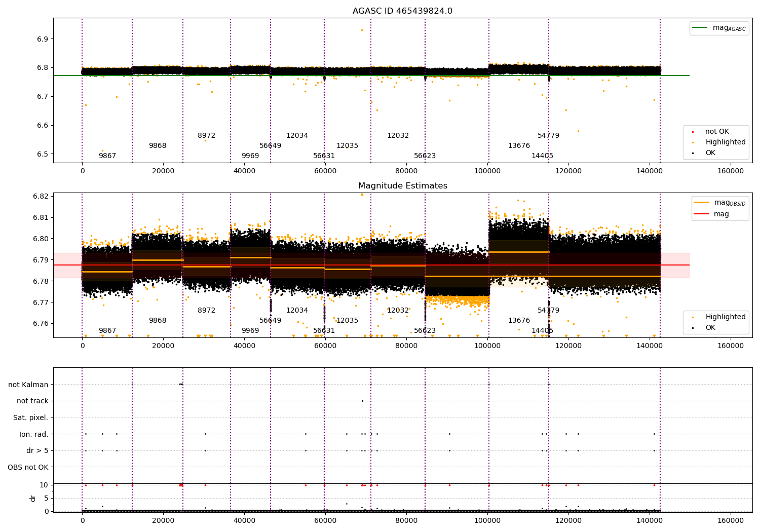Click the "AGASC ID 465439824.0" plot title
The height and width of the screenshot is (532, 760).
pos(402,11)
